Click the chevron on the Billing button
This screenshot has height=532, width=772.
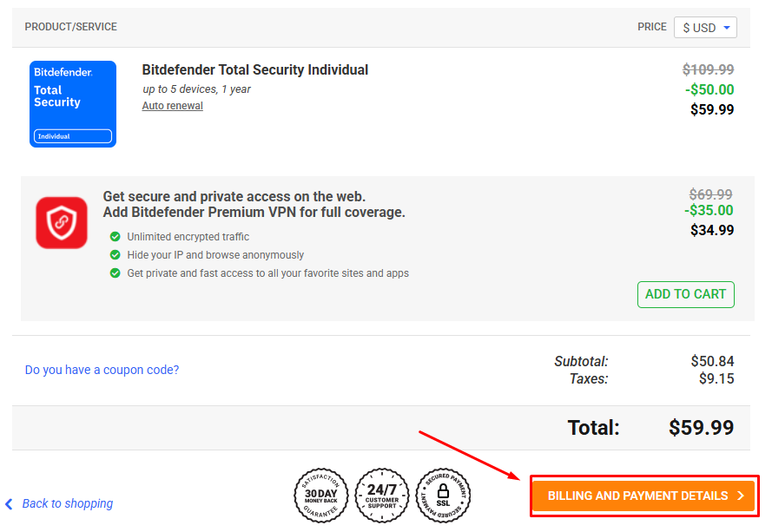tap(741, 496)
